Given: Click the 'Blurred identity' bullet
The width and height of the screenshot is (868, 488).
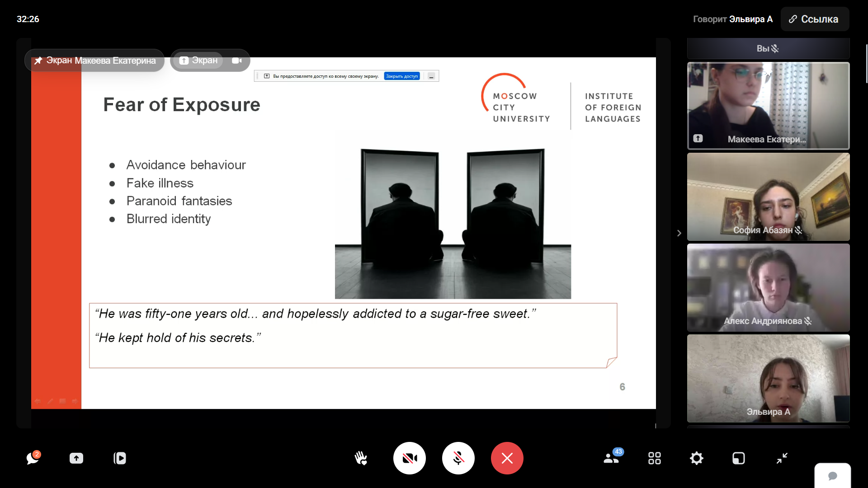Looking at the screenshot, I should point(169,219).
